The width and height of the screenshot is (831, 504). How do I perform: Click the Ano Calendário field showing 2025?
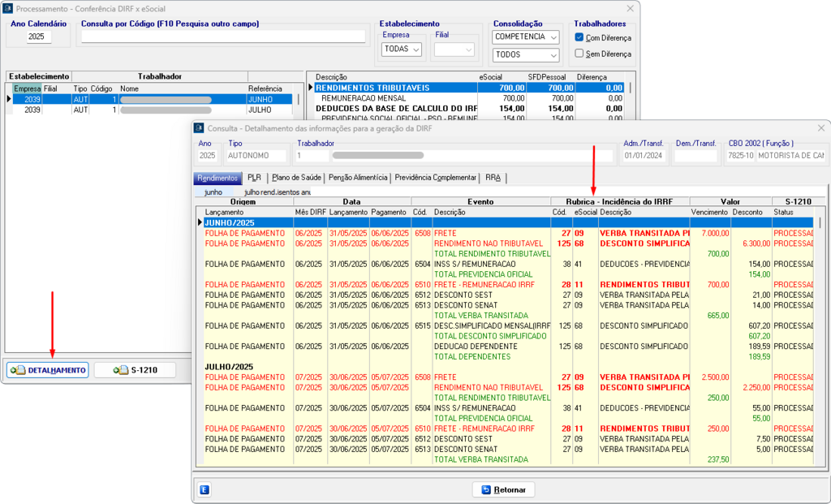(37, 37)
